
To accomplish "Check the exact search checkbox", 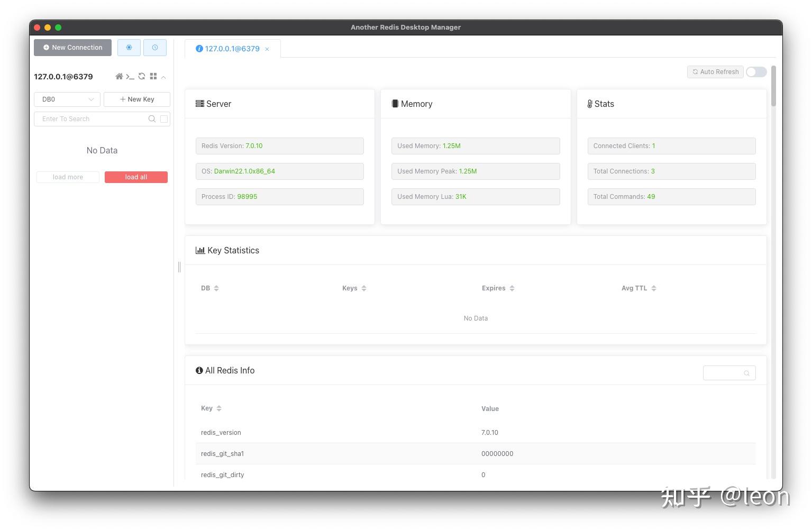I will [x=164, y=119].
